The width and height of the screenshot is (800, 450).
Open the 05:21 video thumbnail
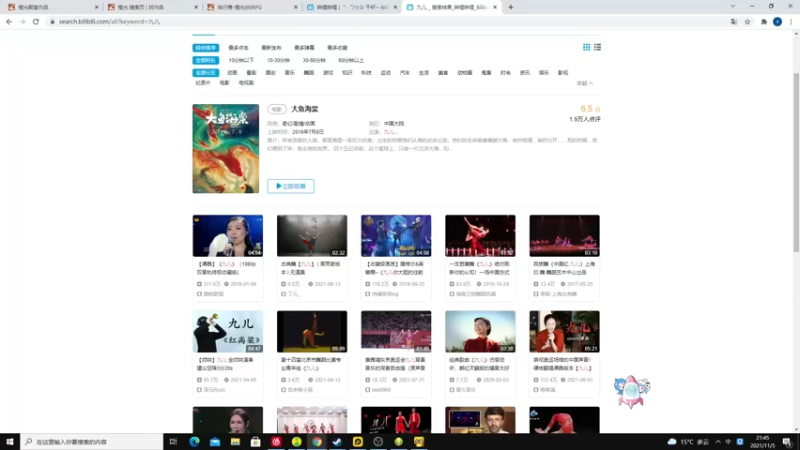click(x=564, y=332)
